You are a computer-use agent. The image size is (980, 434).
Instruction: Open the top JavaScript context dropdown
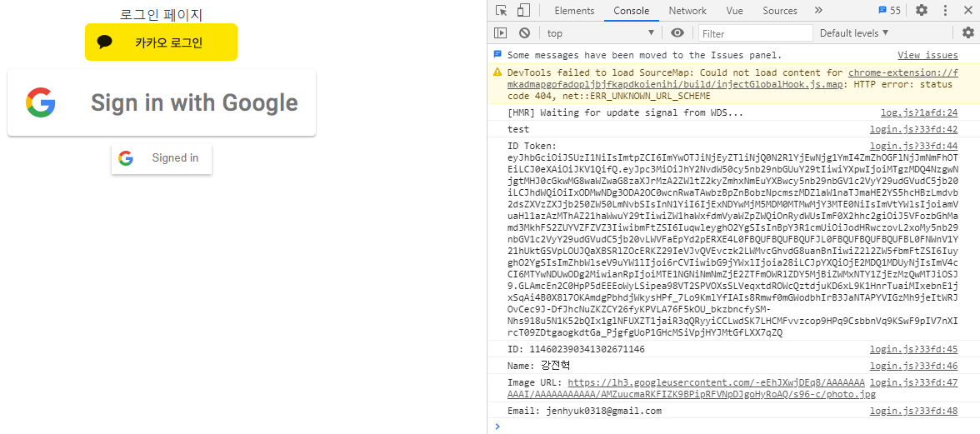(x=602, y=33)
